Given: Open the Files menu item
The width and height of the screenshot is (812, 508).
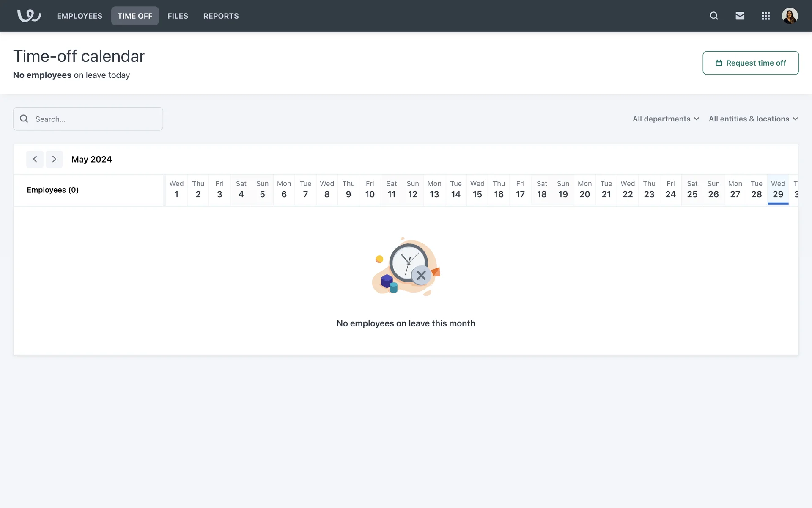Looking at the screenshot, I should click(178, 16).
